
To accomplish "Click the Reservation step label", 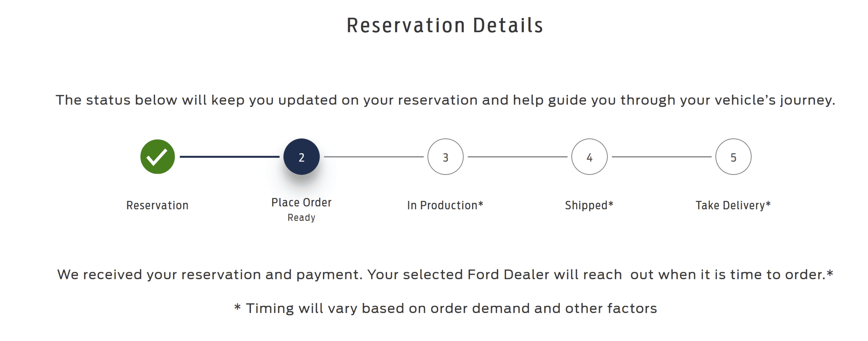I will click(157, 205).
